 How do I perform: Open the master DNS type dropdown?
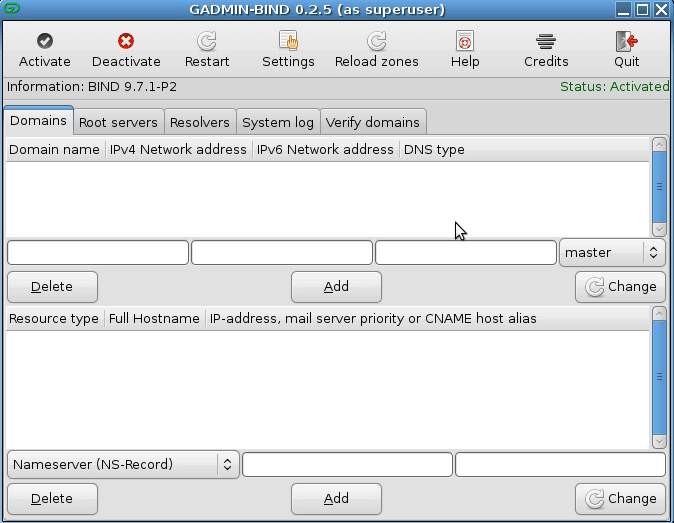coord(612,253)
